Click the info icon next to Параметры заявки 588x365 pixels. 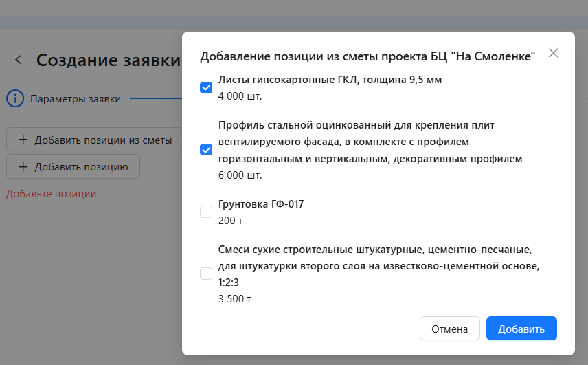coord(15,99)
